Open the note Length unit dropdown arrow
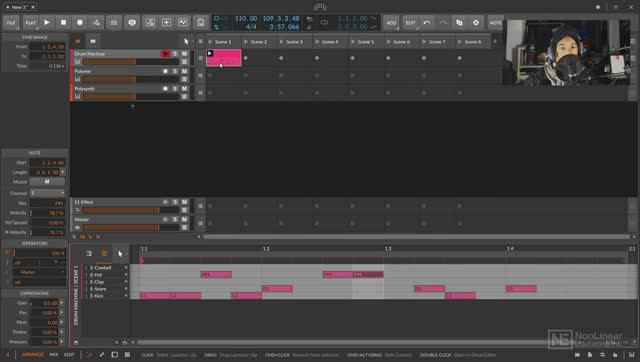The width and height of the screenshot is (640, 362). 62,172
